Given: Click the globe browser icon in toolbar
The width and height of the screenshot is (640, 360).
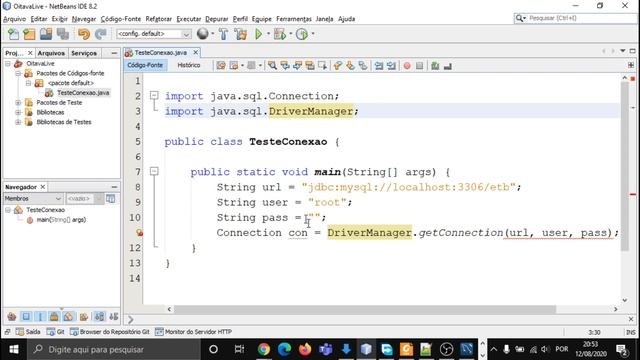Looking at the screenshot, I should coord(202,34).
